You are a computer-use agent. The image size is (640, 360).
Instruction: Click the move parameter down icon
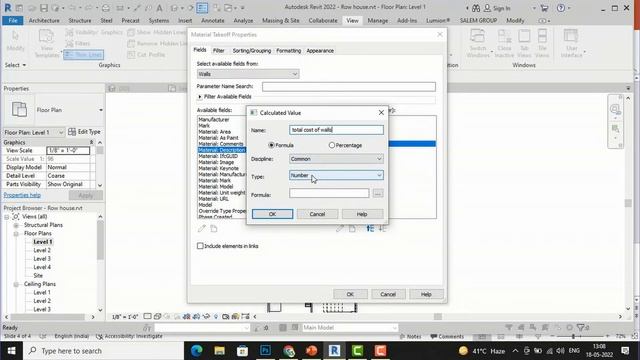(382, 229)
